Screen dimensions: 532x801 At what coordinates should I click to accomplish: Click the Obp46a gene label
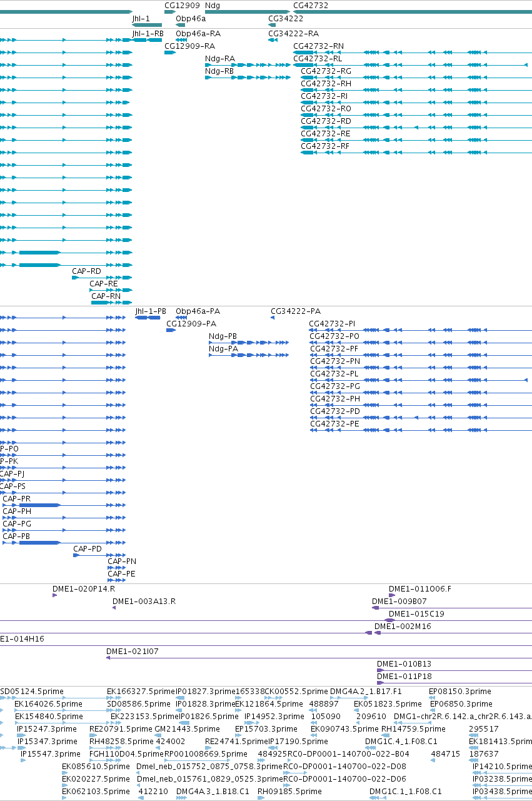pos(191,18)
